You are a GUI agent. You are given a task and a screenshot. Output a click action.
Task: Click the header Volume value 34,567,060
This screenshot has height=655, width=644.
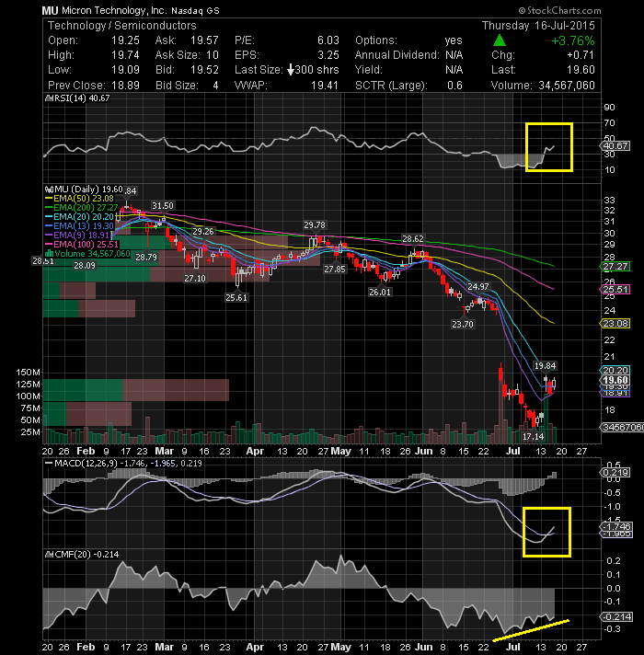[567, 86]
